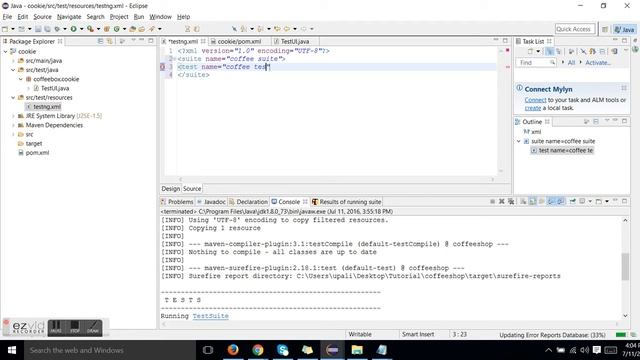Toggle Focus on Workweek in Task List

(571, 51)
